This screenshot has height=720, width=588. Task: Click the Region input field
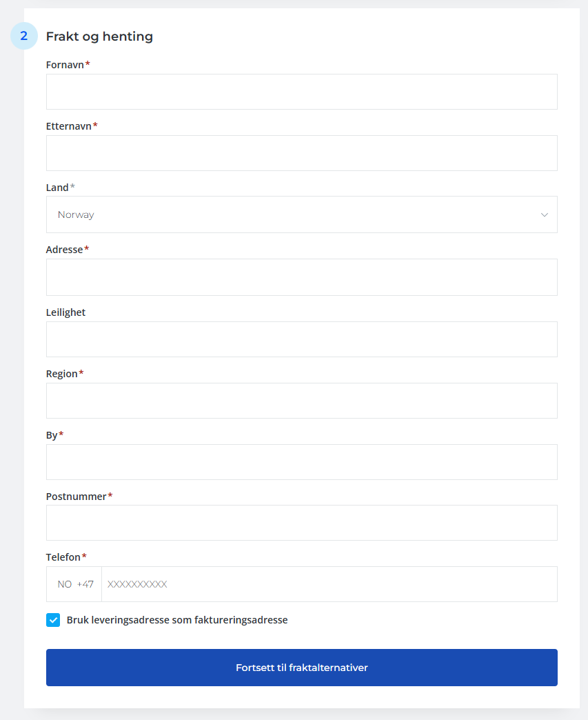point(301,401)
